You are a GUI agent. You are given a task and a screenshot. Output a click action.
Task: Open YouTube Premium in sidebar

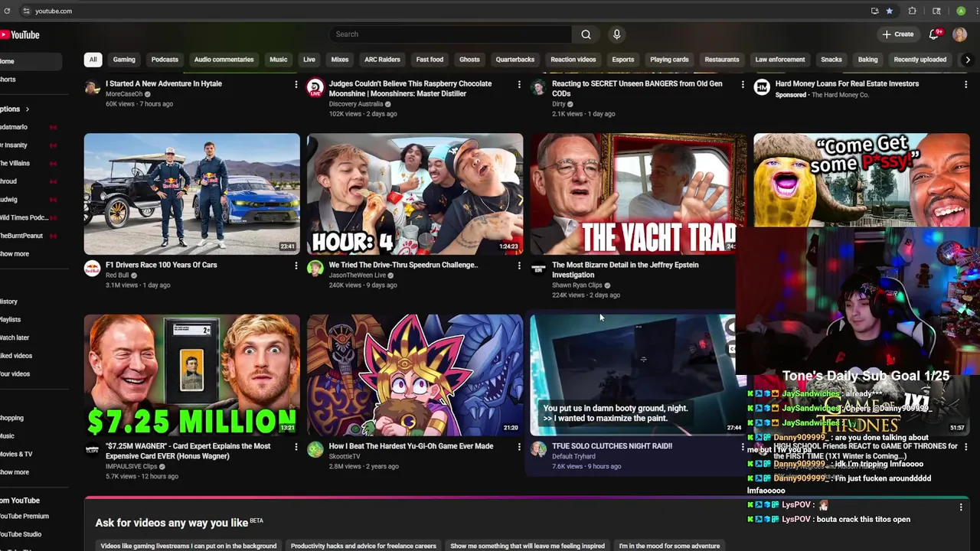tap(24, 517)
